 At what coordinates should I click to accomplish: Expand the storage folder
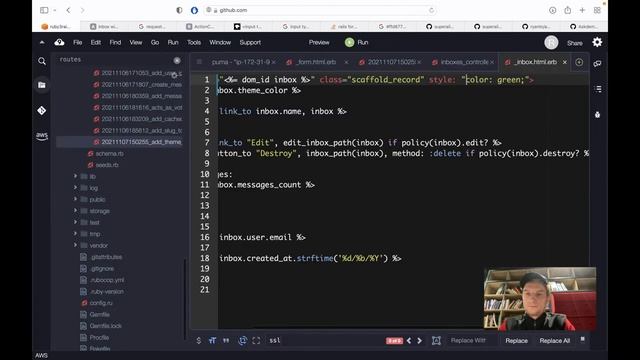[x=76, y=211]
